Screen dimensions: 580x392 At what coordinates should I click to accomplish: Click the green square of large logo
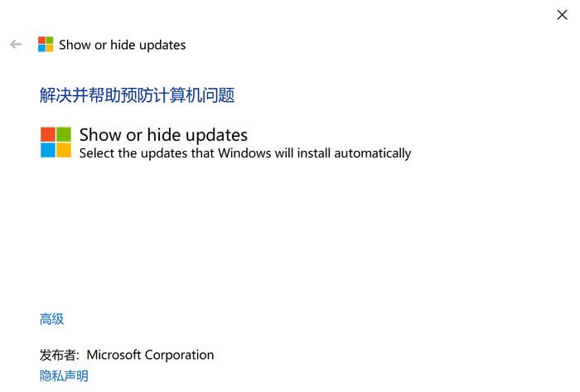64,134
